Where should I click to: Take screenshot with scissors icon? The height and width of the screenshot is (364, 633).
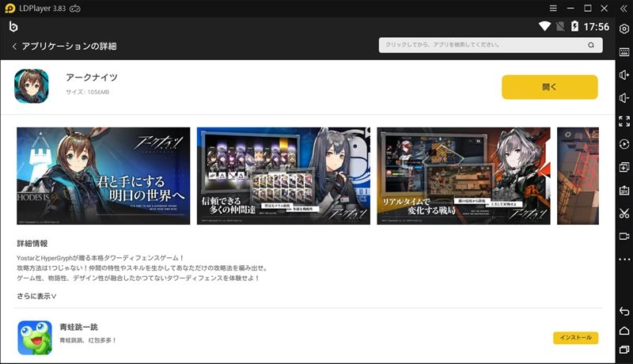tap(624, 213)
